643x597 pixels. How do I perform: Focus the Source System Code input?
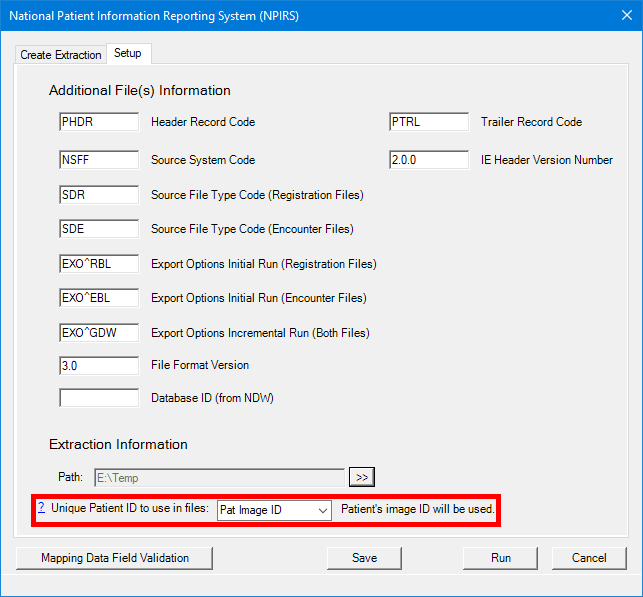tap(98, 160)
